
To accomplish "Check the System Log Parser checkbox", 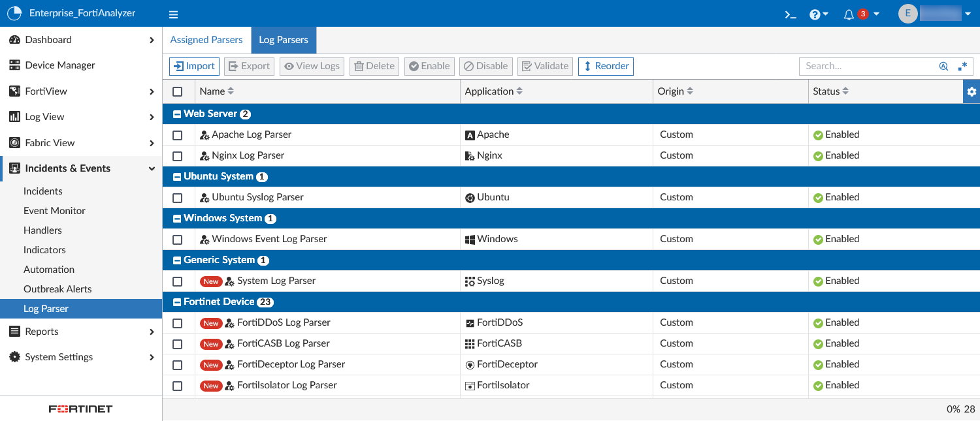I will point(177,281).
